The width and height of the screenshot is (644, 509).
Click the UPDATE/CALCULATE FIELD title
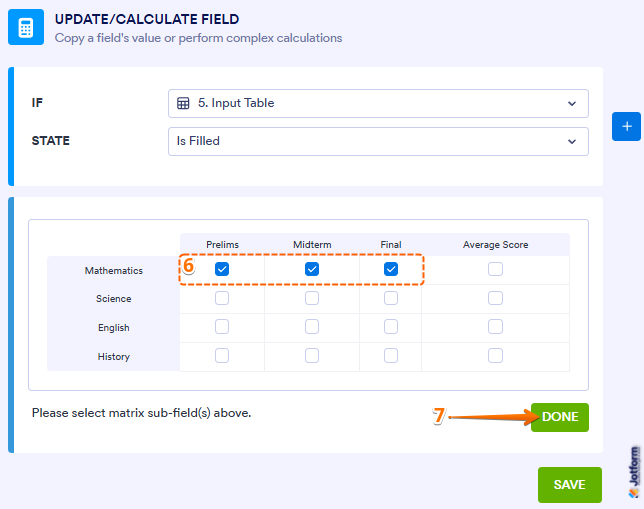click(147, 19)
